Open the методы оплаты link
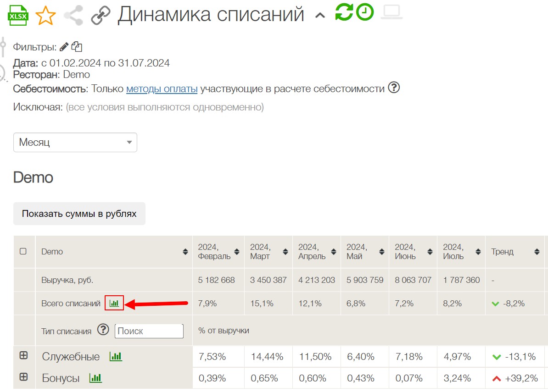The image size is (548, 392). (162, 89)
